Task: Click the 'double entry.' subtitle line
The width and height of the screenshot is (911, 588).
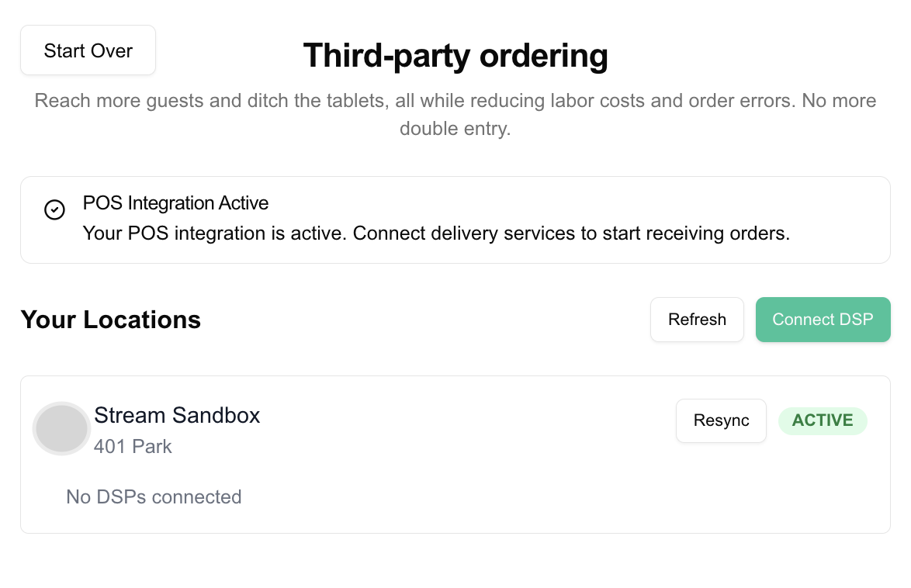Action: (455, 129)
